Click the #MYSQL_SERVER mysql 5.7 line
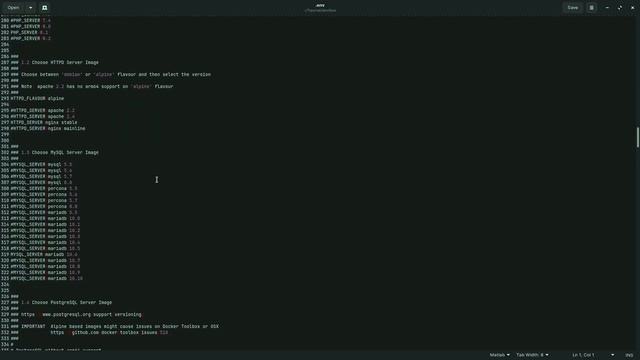Screen dimensions: 640x360 pyautogui.click(x=41, y=176)
